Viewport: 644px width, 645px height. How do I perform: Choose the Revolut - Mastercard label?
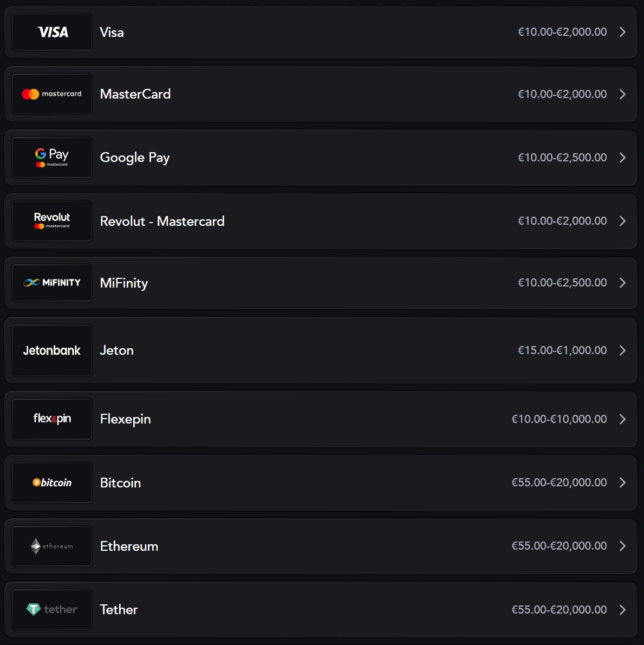click(x=162, y=221)
